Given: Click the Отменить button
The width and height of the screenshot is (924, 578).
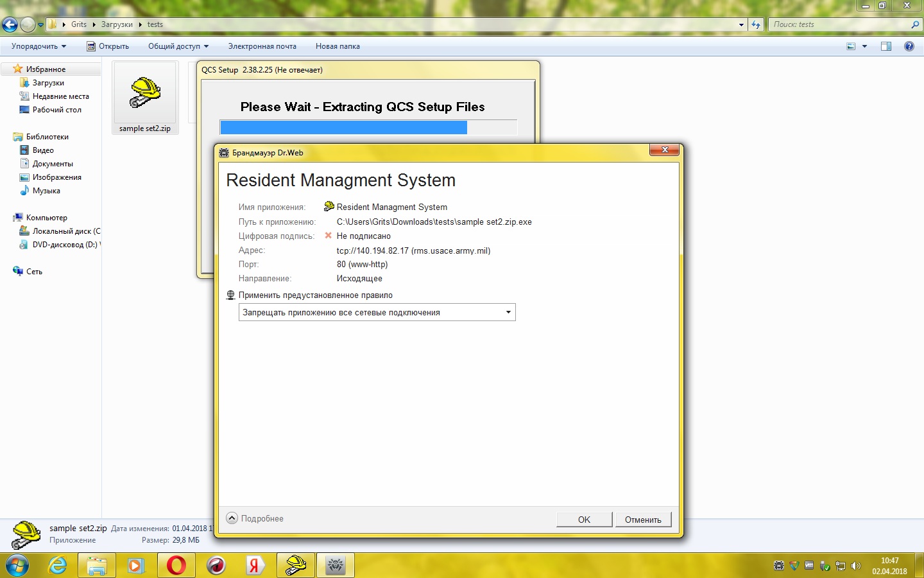Looking at the screenshot, I should click(643, 520).
